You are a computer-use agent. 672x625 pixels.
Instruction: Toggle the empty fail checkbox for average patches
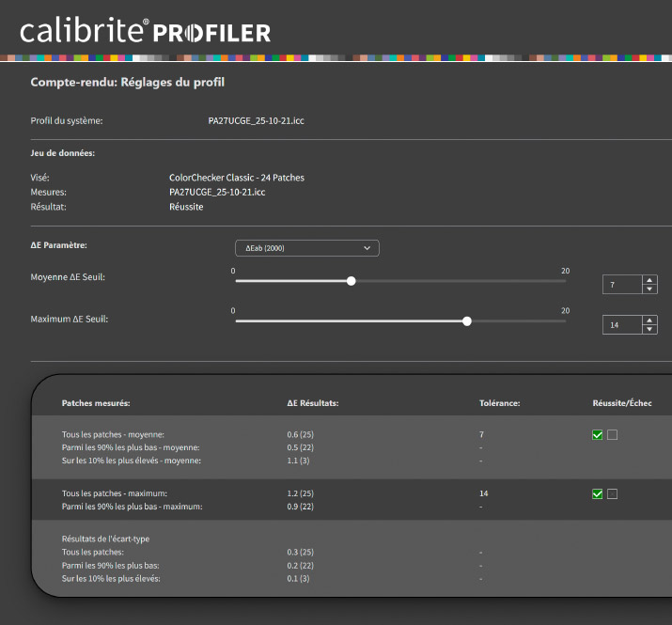click(x=613, y=434)
